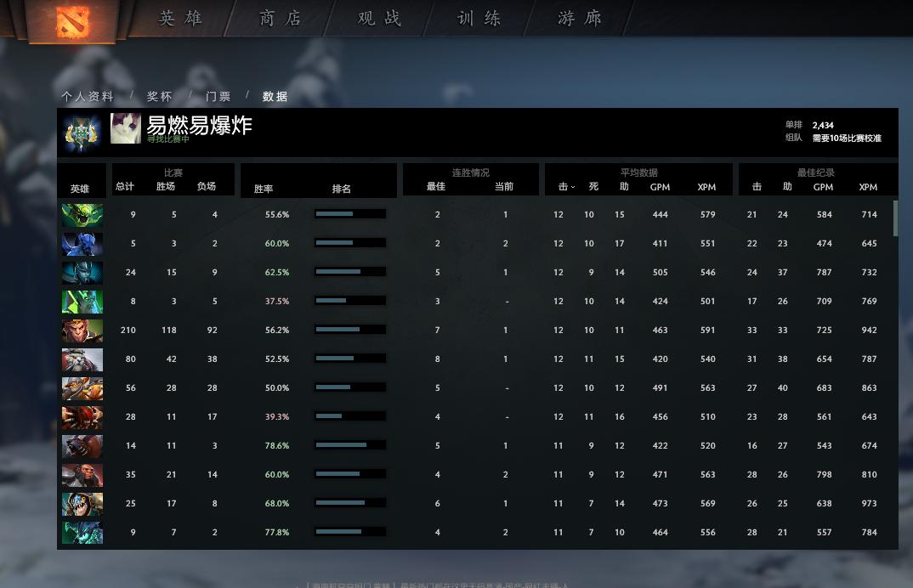This screenshot has width=913, height=588.
Task: Open the 英雄 (Heroes) top menu
Action: (180, 18)
